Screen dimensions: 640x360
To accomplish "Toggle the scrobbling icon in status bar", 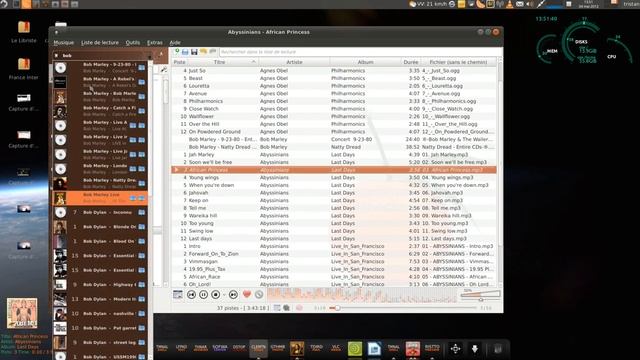I will 299,308.
